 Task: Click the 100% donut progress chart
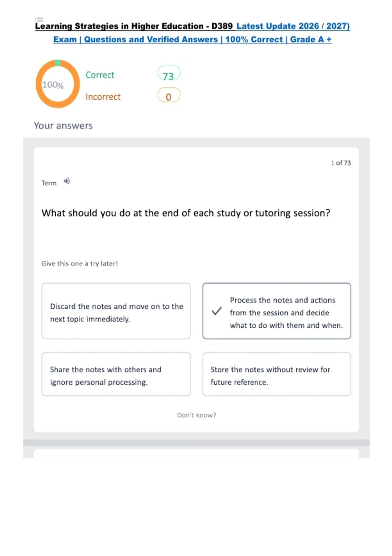pyautogui.click(x=57, y=84)
